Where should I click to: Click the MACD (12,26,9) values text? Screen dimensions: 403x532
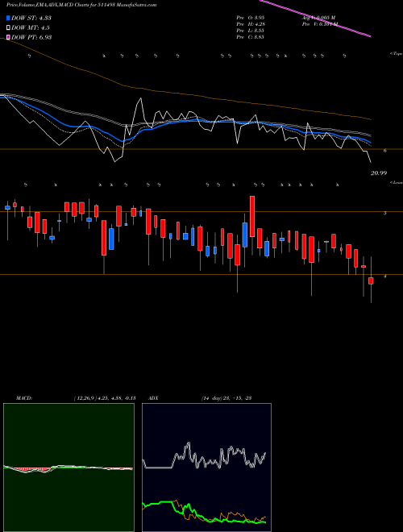pyautogui.click(x=105, y=398)
